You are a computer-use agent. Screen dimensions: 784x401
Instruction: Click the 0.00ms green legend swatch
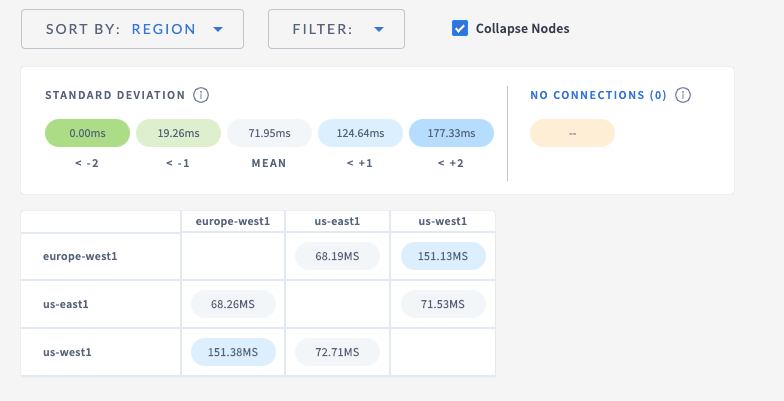[x=88, y=133]
